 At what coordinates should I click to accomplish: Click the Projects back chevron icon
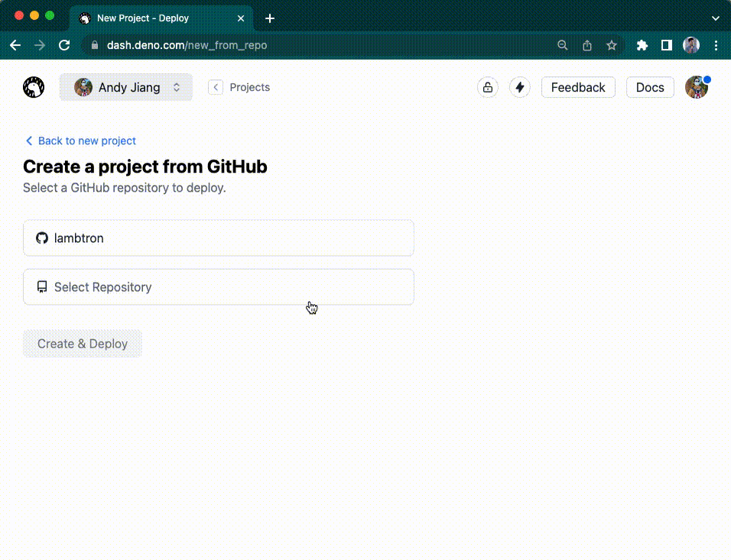click(x=216, y=87)
